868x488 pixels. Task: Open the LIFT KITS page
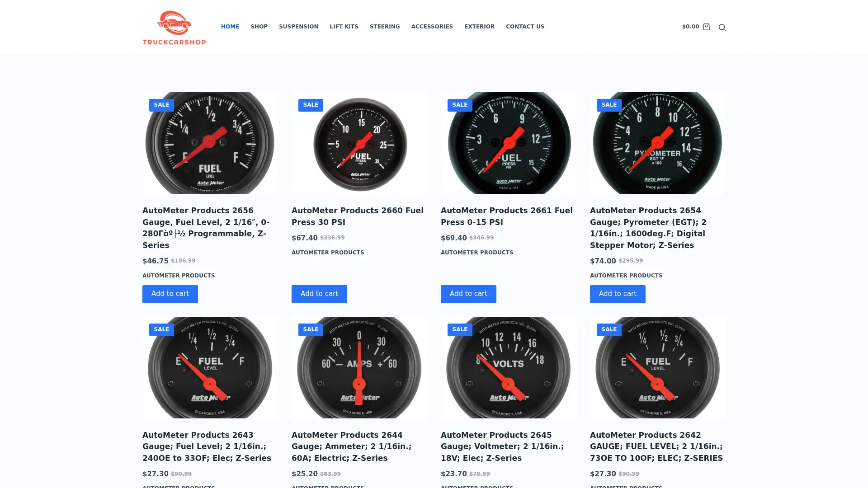pos(344,27)
